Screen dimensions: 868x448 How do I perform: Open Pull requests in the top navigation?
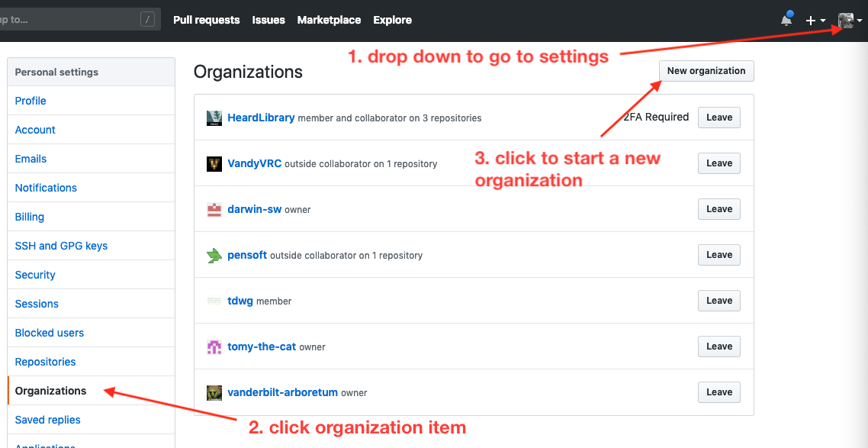[x=207, y=20]
